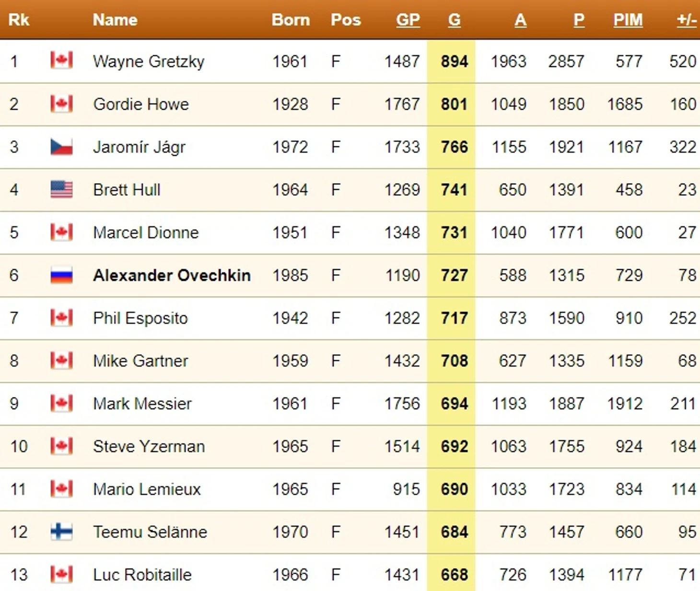Open Alexander Ovechkin's player page

(172, 275)
